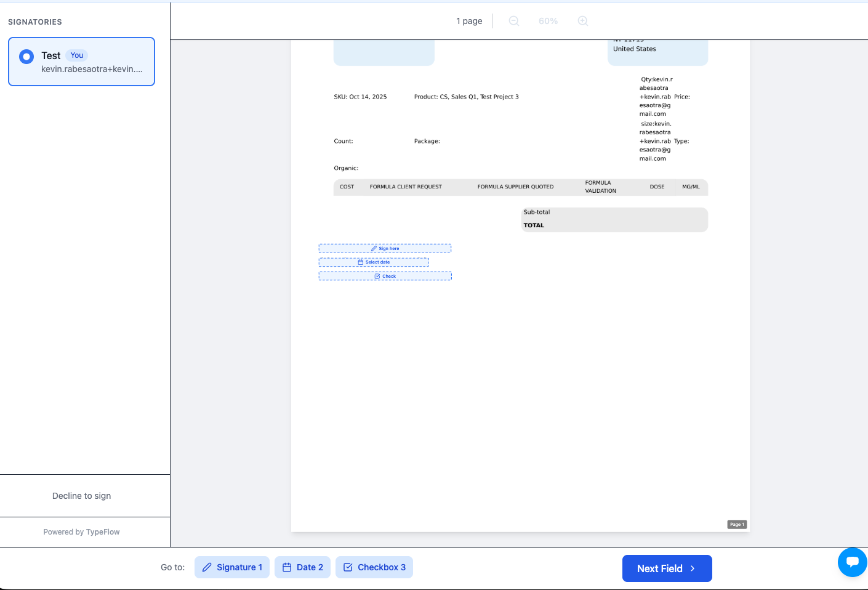
Task: Click the zoom out magnifier icon
Action: pyautogui.click(x=514, y=21)
